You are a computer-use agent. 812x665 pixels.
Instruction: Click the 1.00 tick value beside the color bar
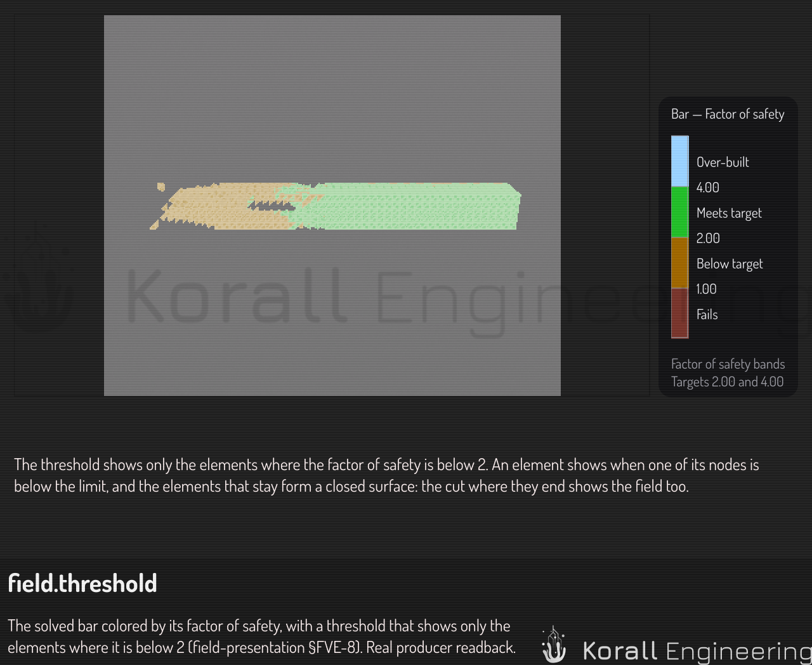(706, 289)
